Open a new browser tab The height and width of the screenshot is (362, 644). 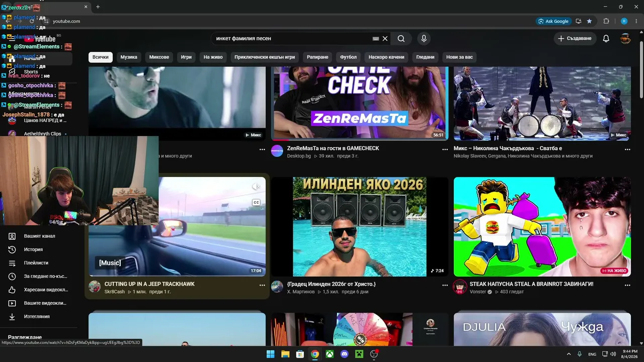pos(98,7)
